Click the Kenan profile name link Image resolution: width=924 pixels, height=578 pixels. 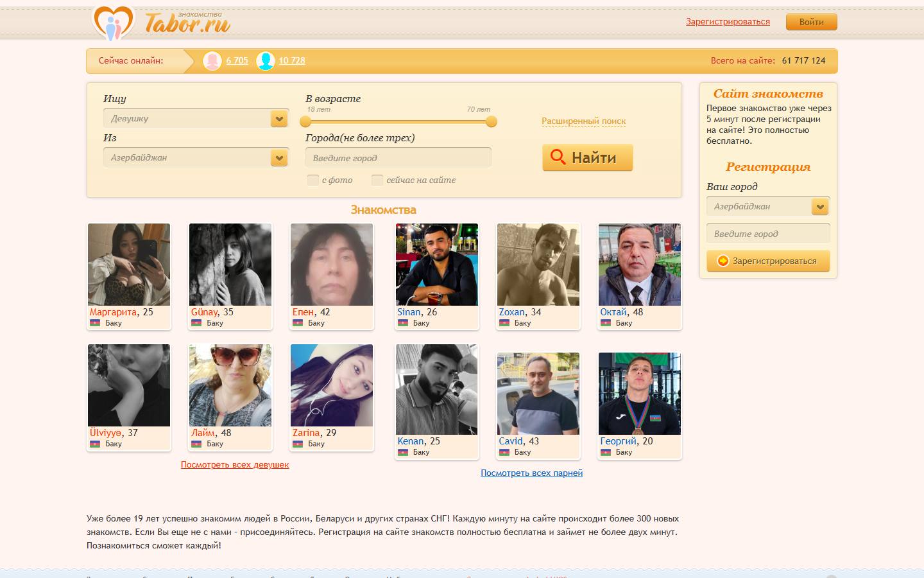411,441
